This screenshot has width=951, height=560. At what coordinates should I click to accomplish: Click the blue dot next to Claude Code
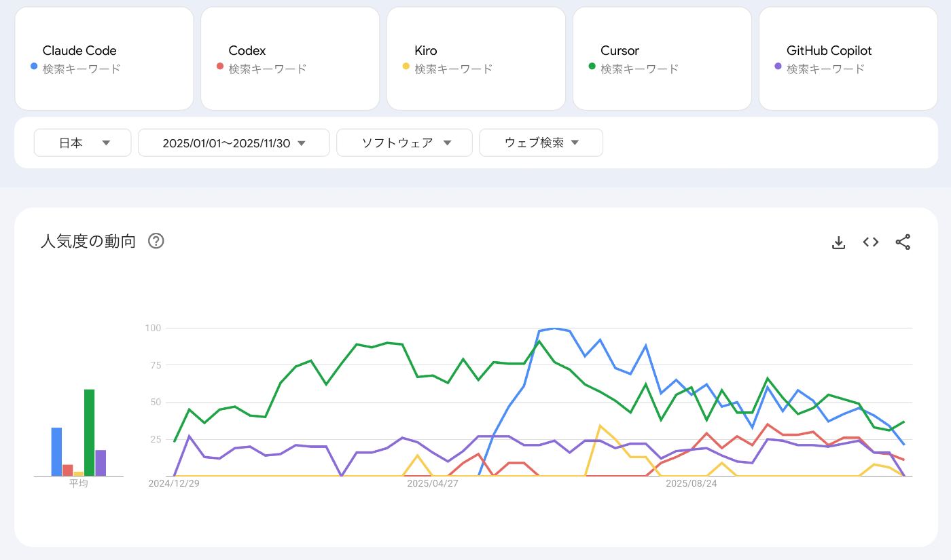coord(34,68)
